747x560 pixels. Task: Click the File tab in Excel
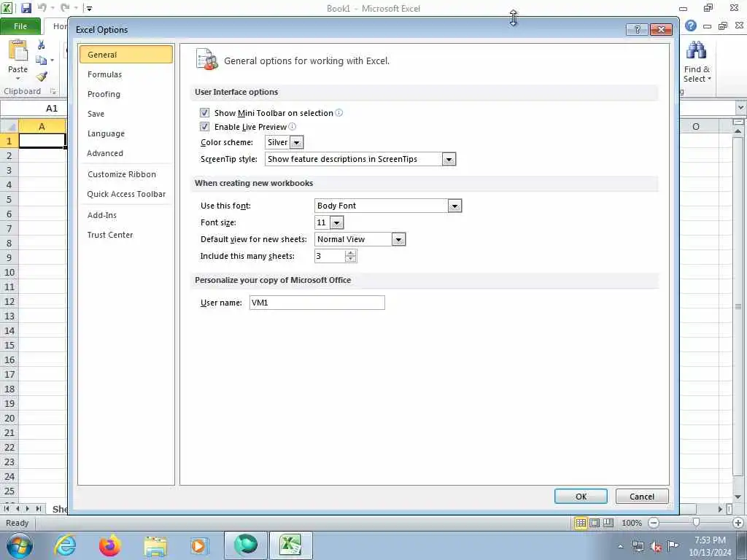click(20, 26)
